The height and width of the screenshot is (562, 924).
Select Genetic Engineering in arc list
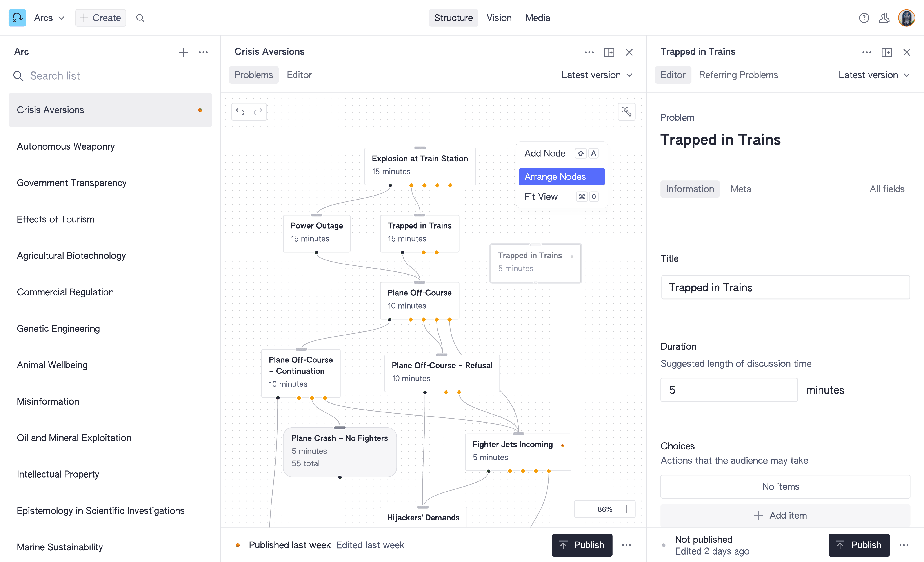(58, 328)
